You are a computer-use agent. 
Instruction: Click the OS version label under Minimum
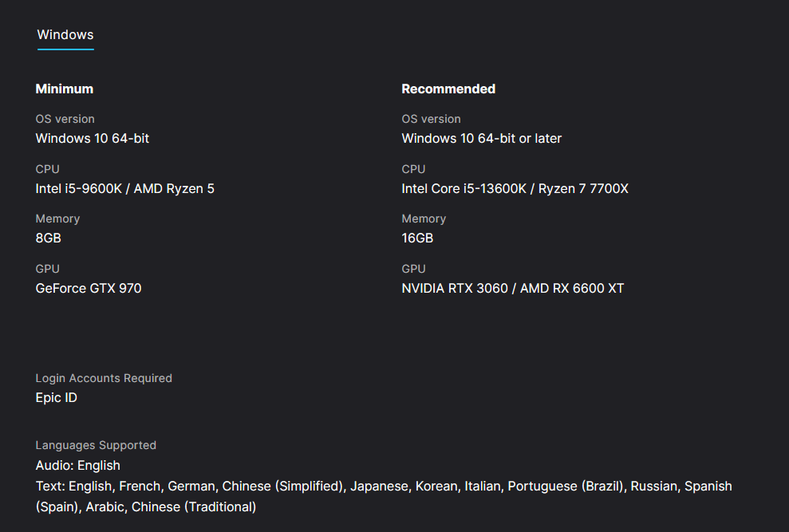[65, 120]
